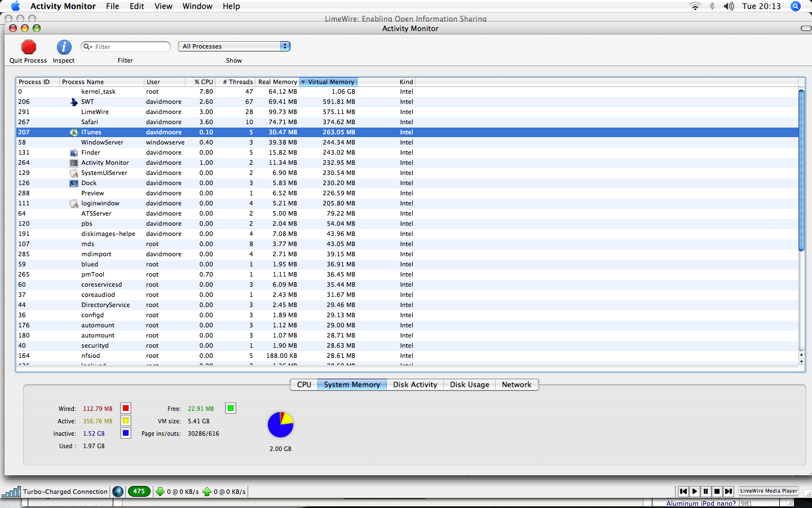Click the yellow Active color swatch
The height and width of the screenshot is (508, 812).
click(x=126, y=421)
